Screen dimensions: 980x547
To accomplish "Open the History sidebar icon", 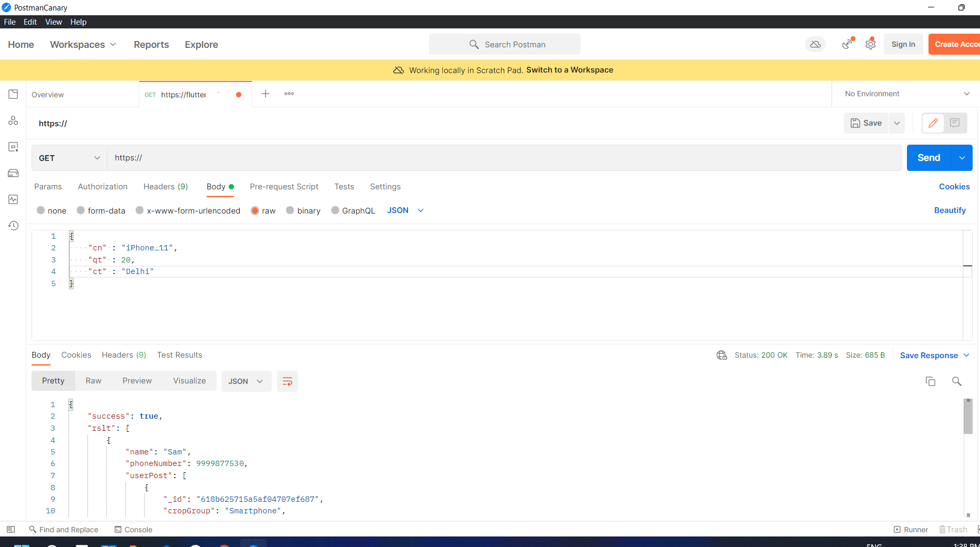I will [13, 226].
